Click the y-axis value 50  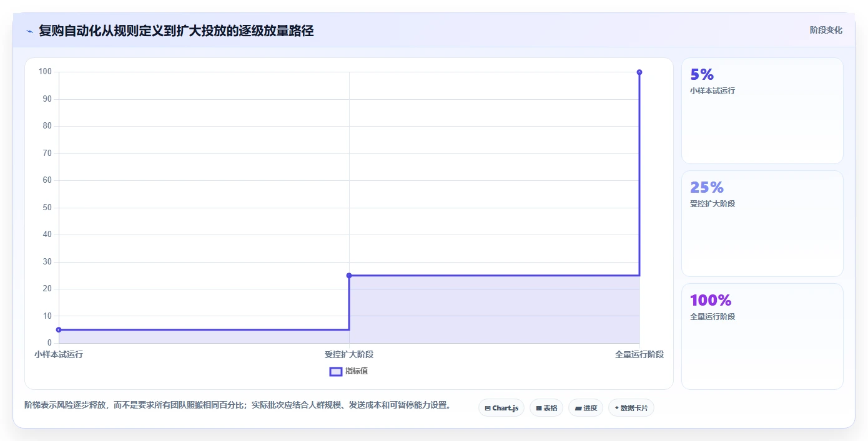click(47, 208)
